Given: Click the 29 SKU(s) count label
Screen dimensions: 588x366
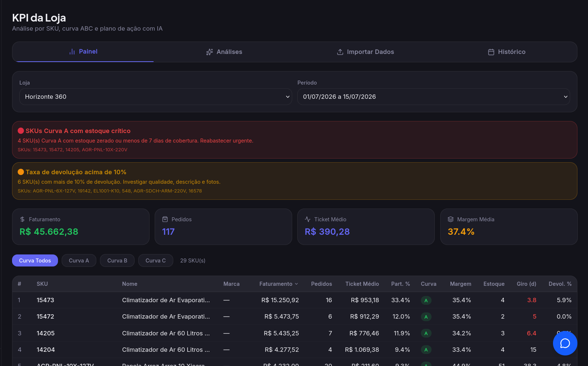Looking at the screenshot, I should click(193, 261).
